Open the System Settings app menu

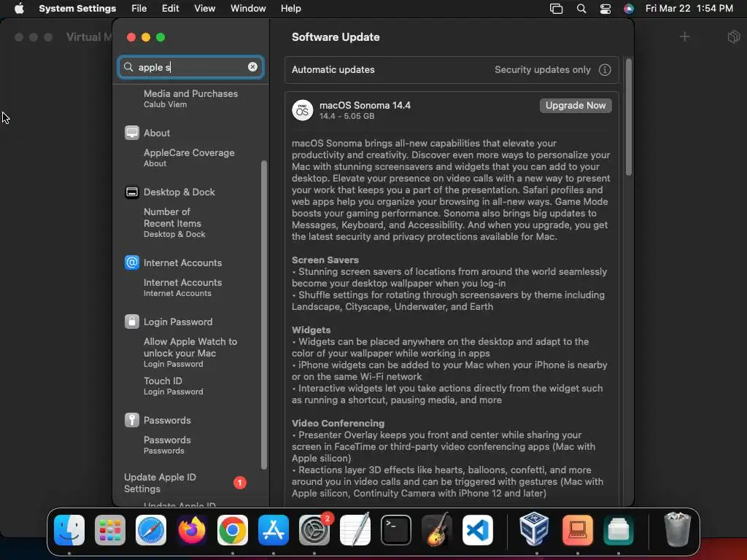click(x=77, y=9)
